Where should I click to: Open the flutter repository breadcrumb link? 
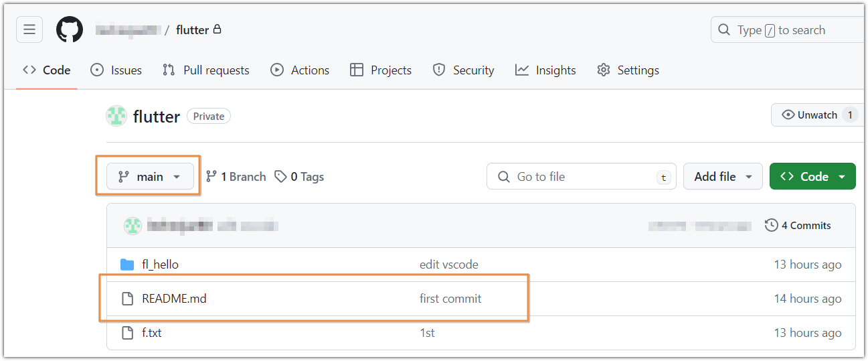tap(192, 30)
